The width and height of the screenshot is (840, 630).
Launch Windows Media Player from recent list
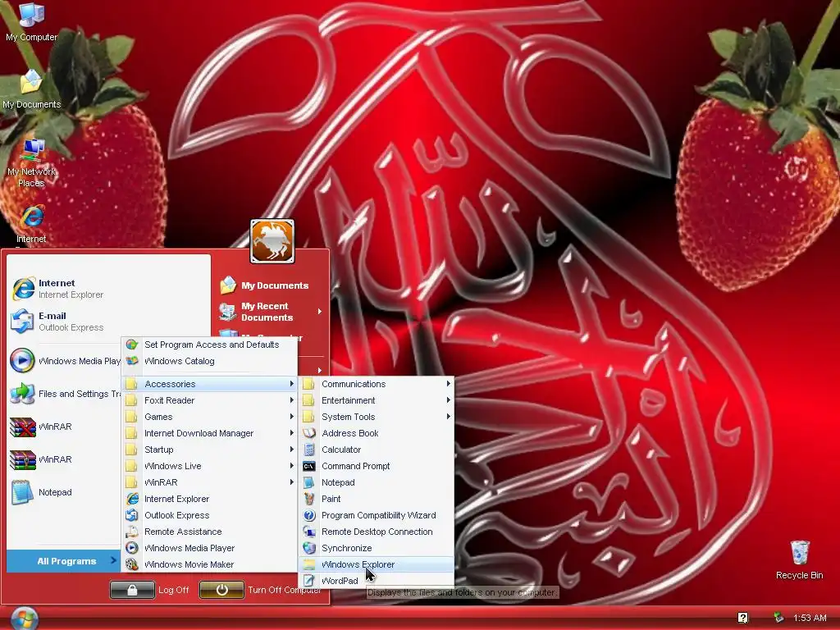64,361
